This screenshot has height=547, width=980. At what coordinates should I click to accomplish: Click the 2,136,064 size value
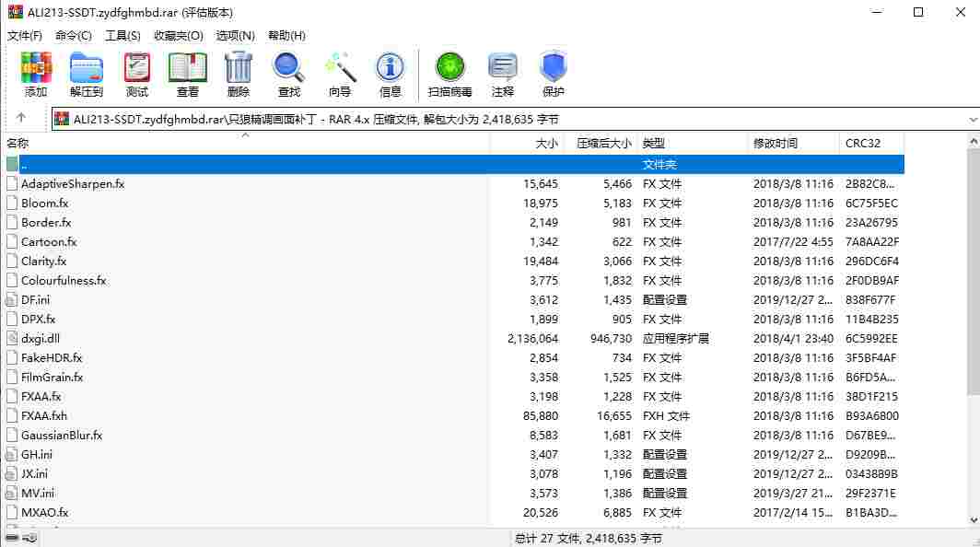(532, 338)
